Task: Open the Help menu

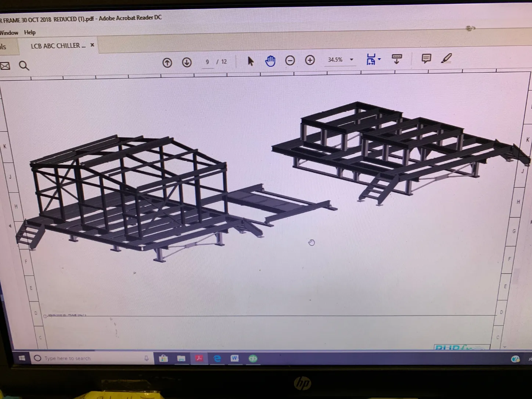Action: [30, 32]
